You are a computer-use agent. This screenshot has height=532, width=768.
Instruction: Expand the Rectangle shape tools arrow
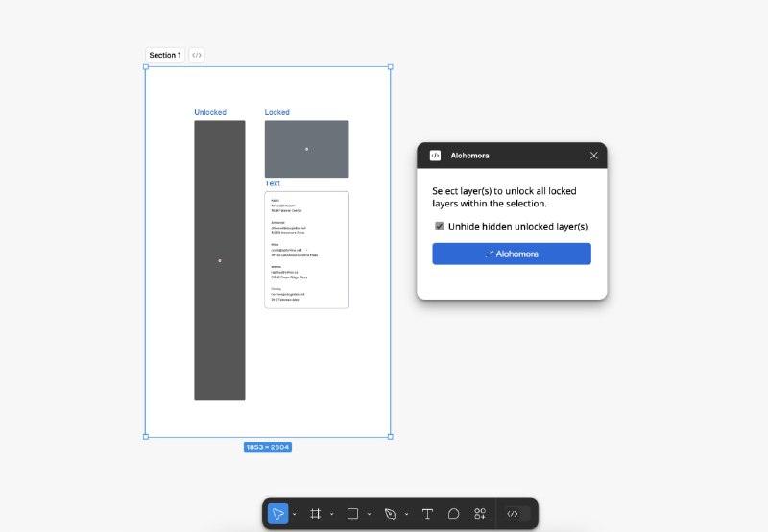[369, 514]
